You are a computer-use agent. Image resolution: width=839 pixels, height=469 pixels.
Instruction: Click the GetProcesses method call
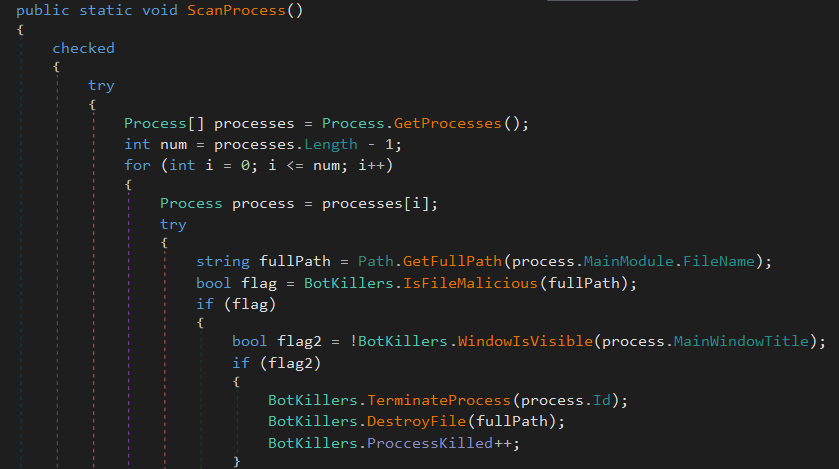448,124
